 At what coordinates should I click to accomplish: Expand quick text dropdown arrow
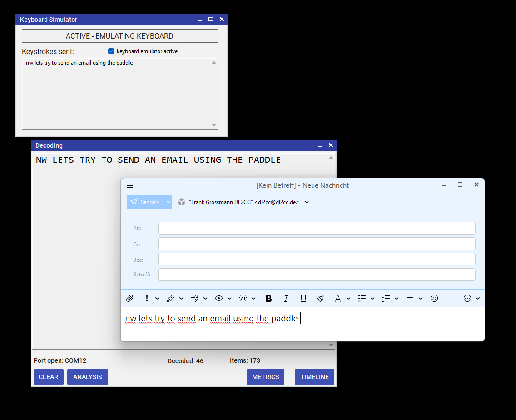tap(205, 299)
